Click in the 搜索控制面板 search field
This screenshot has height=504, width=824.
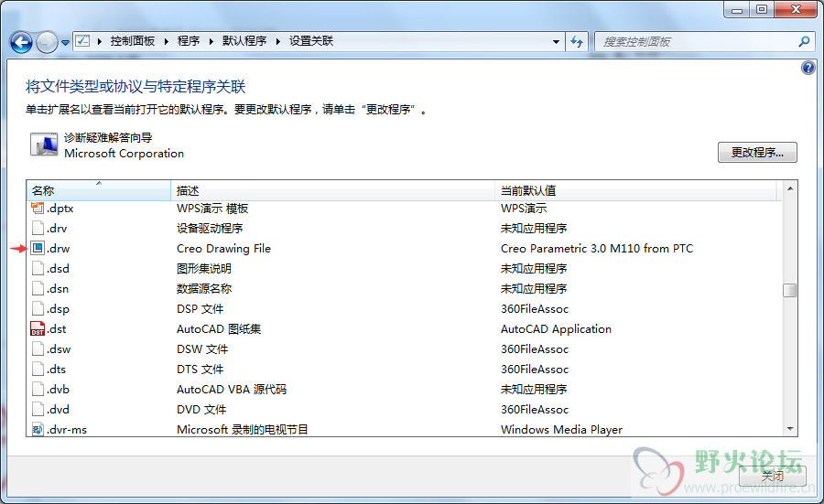(x=698, y=41)
